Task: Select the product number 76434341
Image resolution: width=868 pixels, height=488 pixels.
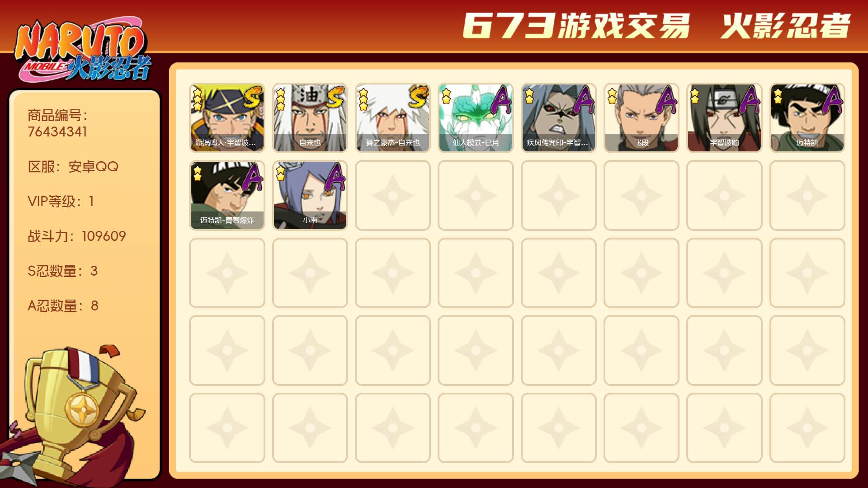Action: click(x=57, y=132)
